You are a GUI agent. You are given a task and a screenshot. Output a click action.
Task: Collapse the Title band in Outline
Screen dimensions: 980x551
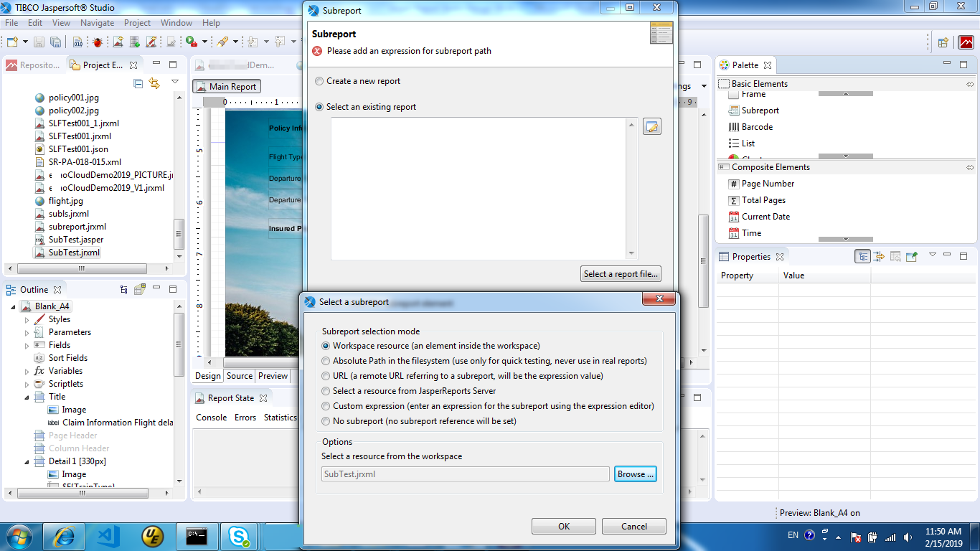(27, 397)
